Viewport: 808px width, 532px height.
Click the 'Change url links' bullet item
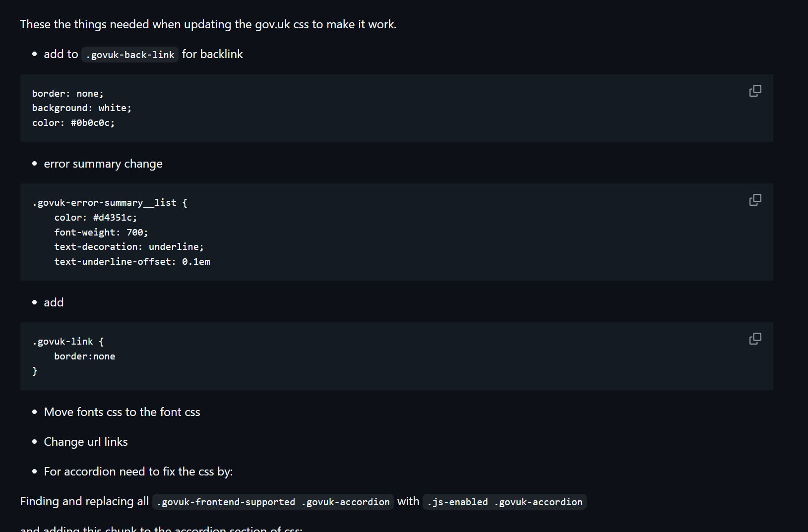[x=85, y=442]
